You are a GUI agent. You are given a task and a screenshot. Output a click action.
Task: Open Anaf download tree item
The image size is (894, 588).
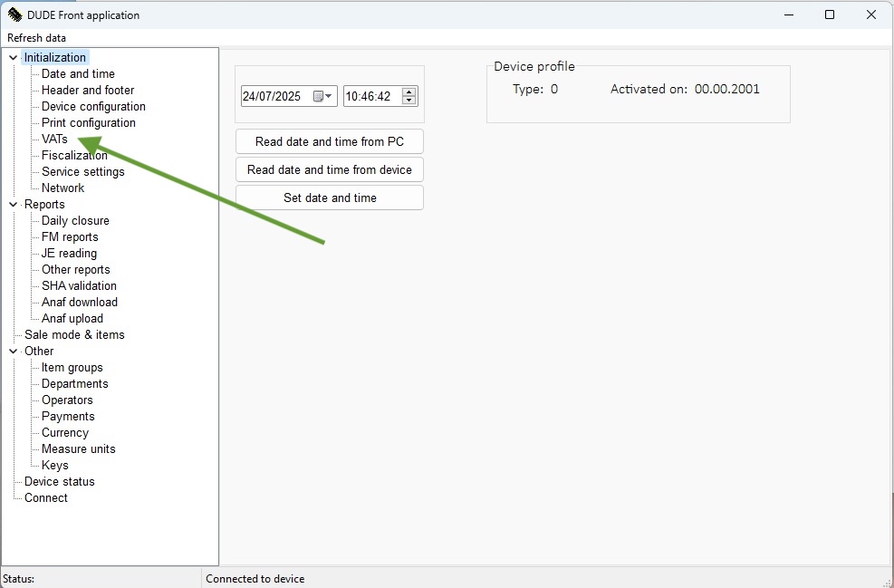click(x=79, y=302)
